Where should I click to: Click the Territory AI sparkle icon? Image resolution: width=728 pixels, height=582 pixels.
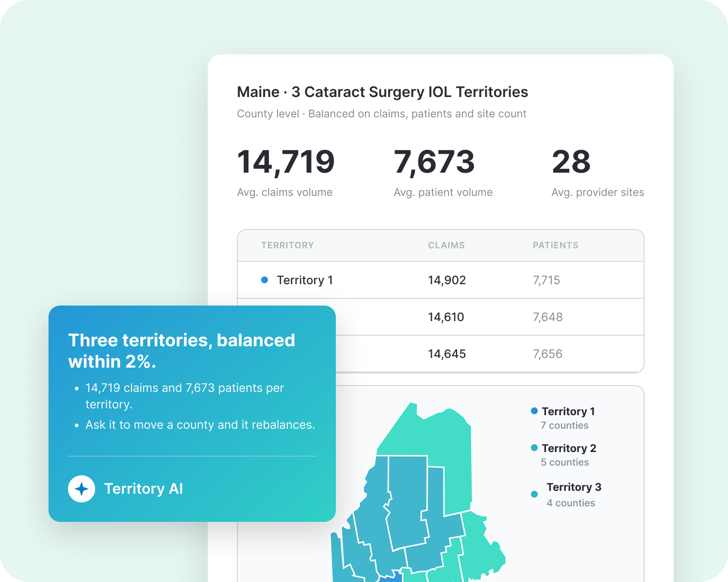click(82, 489)
